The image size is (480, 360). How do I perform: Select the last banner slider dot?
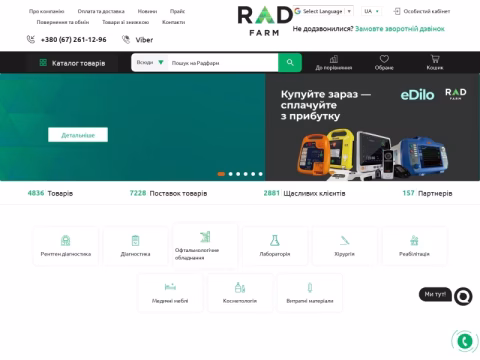[261, 174]
